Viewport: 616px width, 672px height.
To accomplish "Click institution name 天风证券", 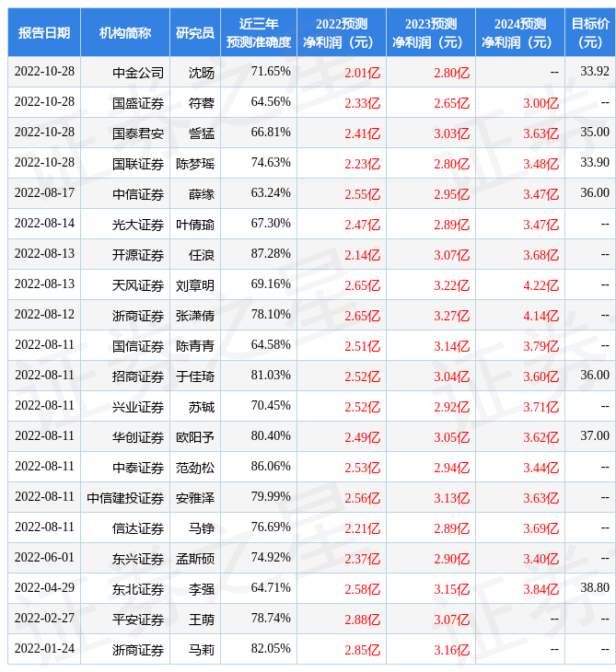I will pyautogui.click(x=138, y=285).
